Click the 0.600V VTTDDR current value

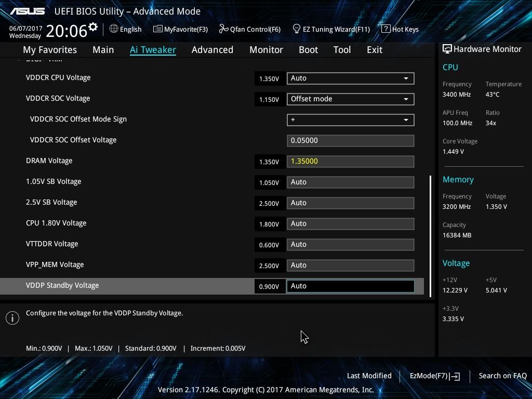click(269, 245)
